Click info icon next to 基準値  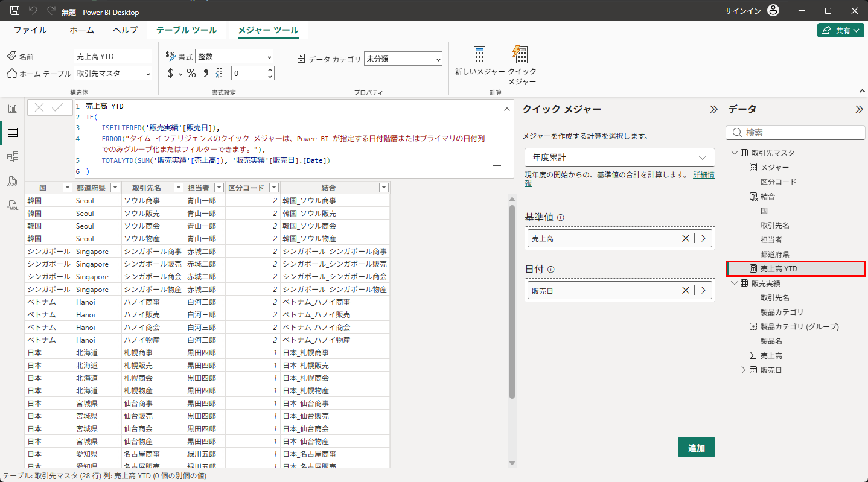(x=561, y=218)
